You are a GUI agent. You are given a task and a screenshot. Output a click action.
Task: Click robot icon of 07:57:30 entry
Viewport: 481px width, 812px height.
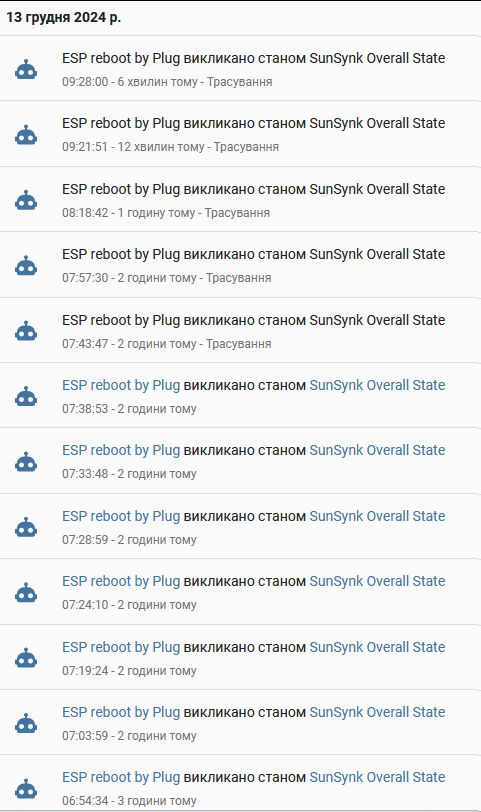pyautogui.click(x=26, y=266)
